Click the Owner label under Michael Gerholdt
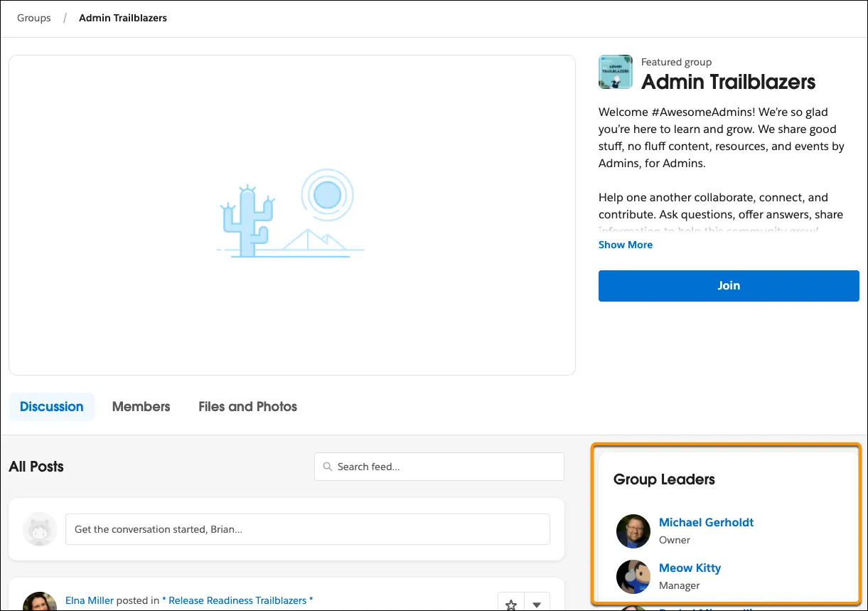The width and height of the screenshot is (868, 611). tap(675, 540)
